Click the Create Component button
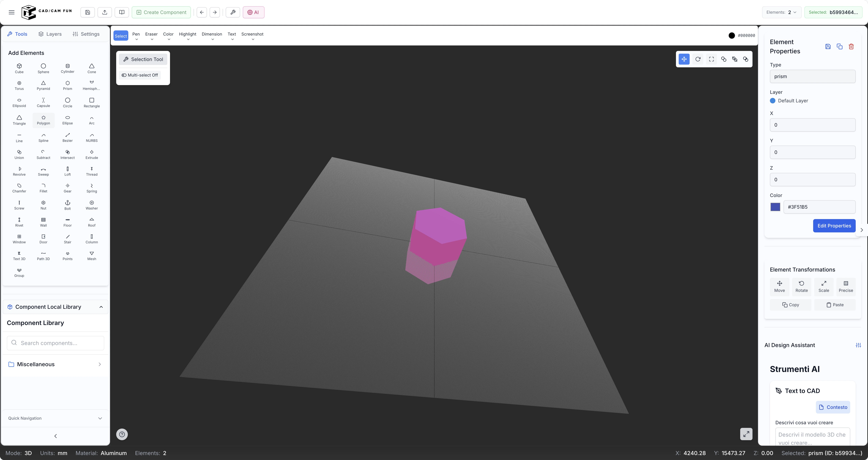 [161, 12]
